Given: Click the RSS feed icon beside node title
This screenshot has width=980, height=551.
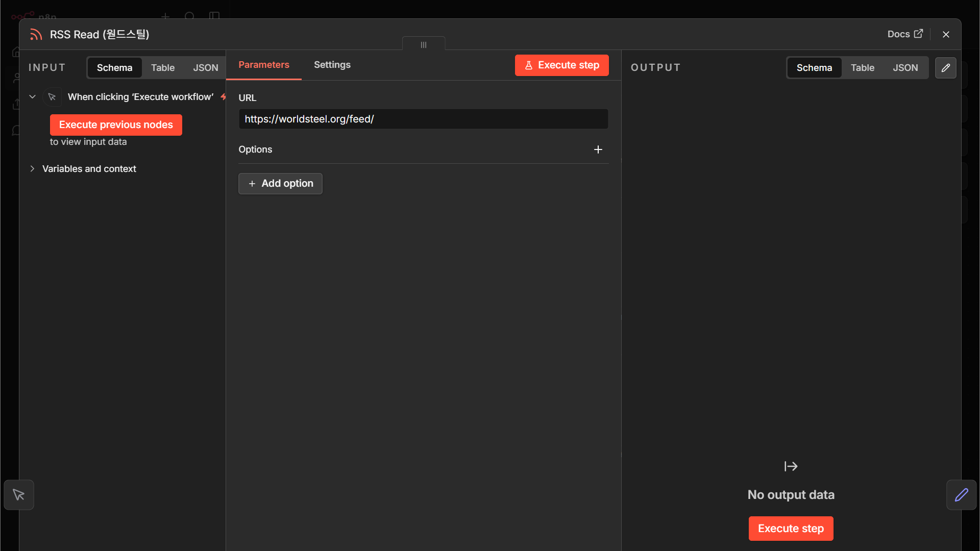Looking at the screenshot, I should 36,34.
